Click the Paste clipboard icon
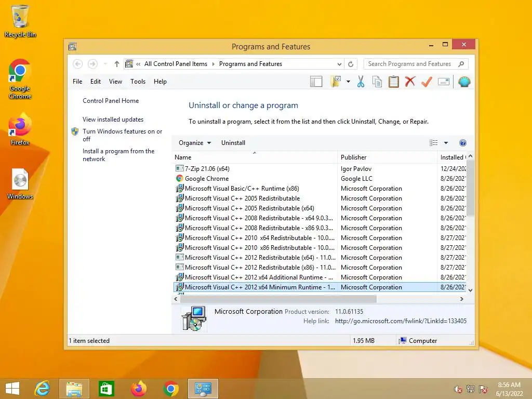This screenshot has height=399, width=532. point(394,82)
